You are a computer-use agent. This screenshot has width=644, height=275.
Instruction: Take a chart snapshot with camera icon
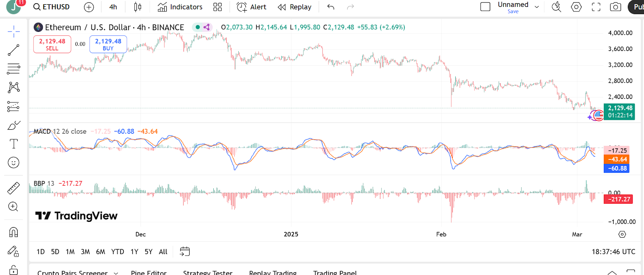point(615,7)
